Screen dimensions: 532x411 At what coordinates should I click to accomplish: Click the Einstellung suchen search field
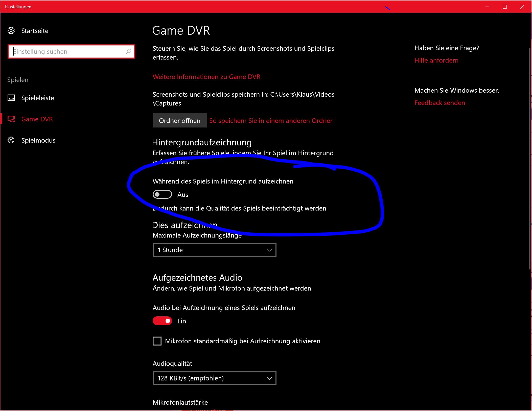pos(68,52)
